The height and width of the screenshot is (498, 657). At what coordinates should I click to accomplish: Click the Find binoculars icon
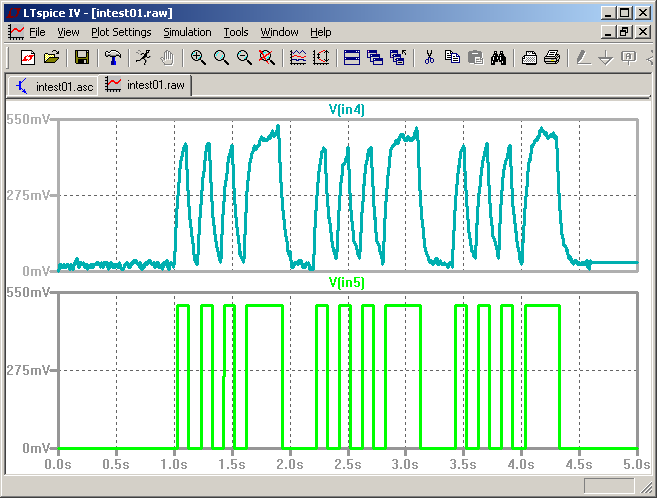[x=498, y=57]
